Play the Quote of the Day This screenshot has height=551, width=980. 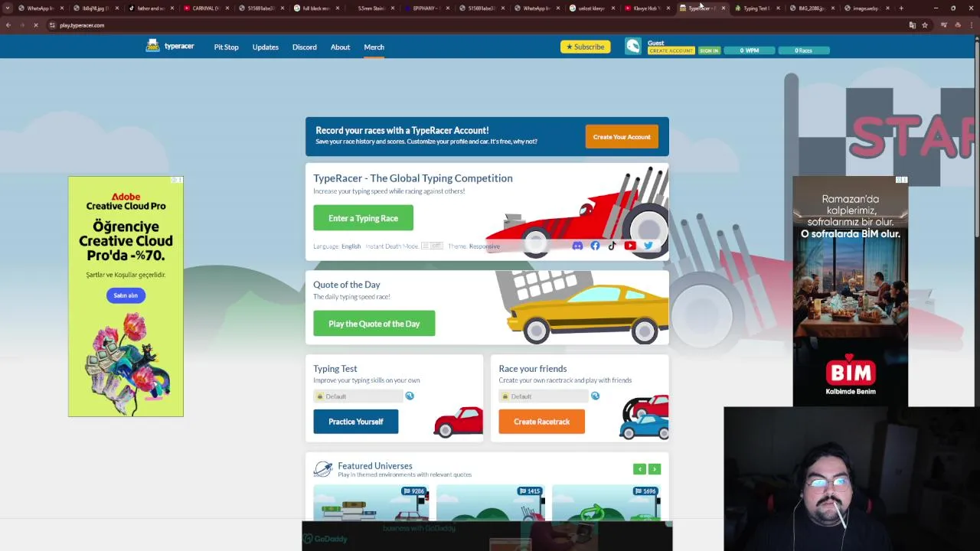pos(374,324)
